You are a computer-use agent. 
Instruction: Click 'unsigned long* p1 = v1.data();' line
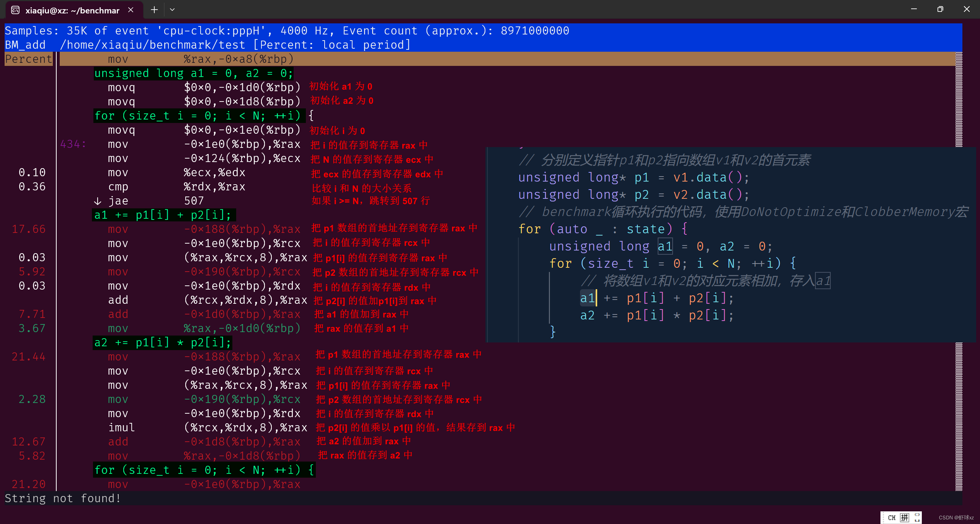coord(634,177)
